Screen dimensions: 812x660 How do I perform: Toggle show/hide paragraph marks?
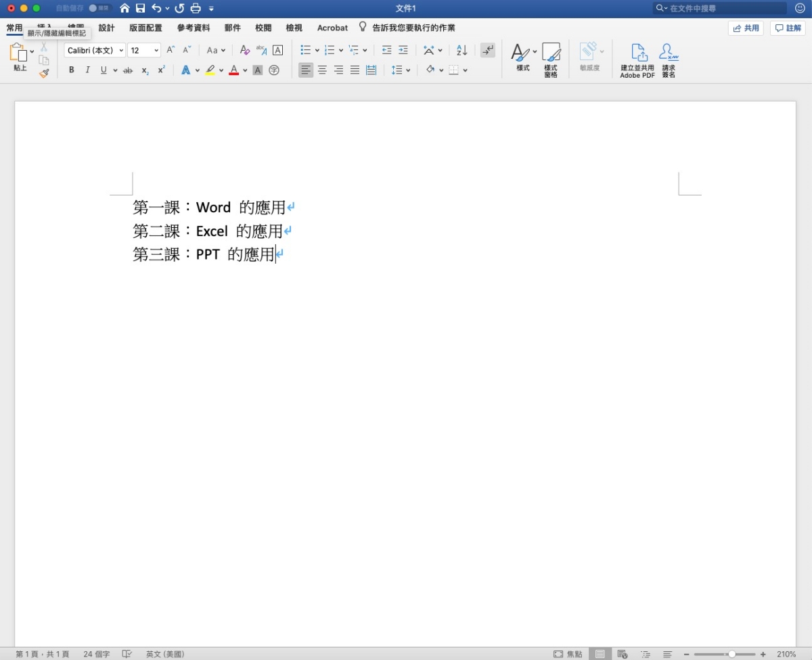click(487, 50)
